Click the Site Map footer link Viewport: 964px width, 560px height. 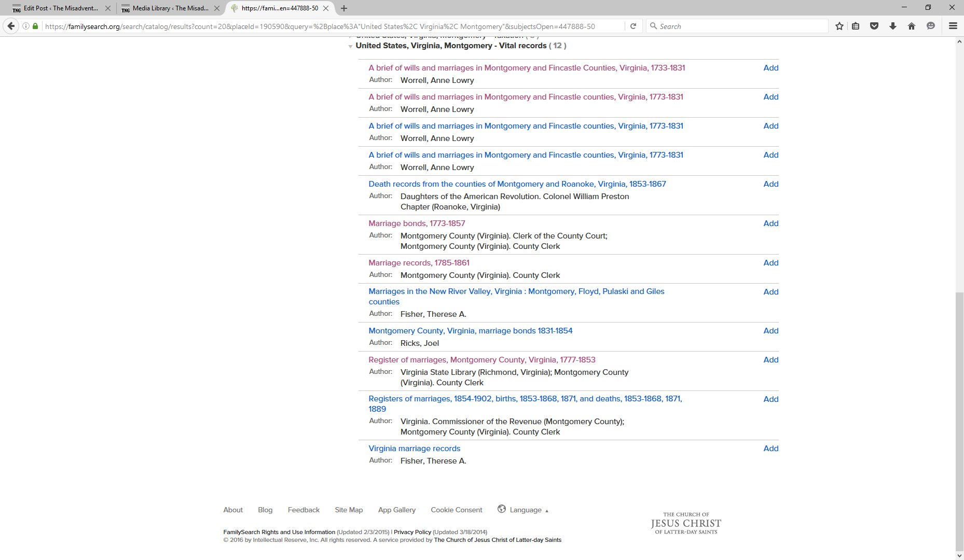(349, 510)
